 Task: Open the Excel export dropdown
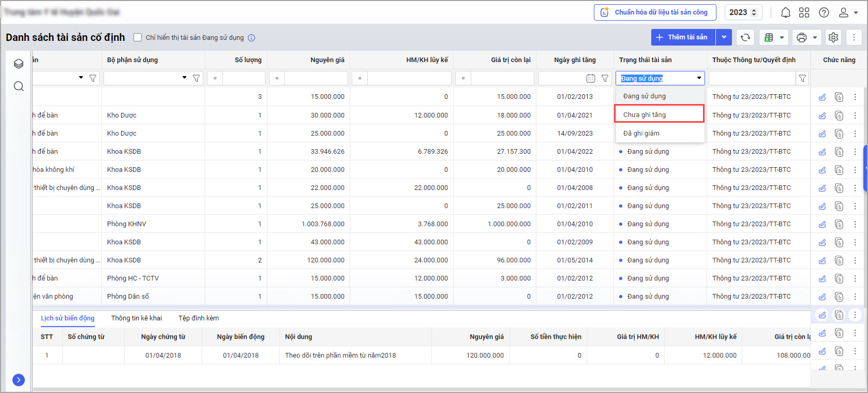pyautogui.click(x=782, y=37)
